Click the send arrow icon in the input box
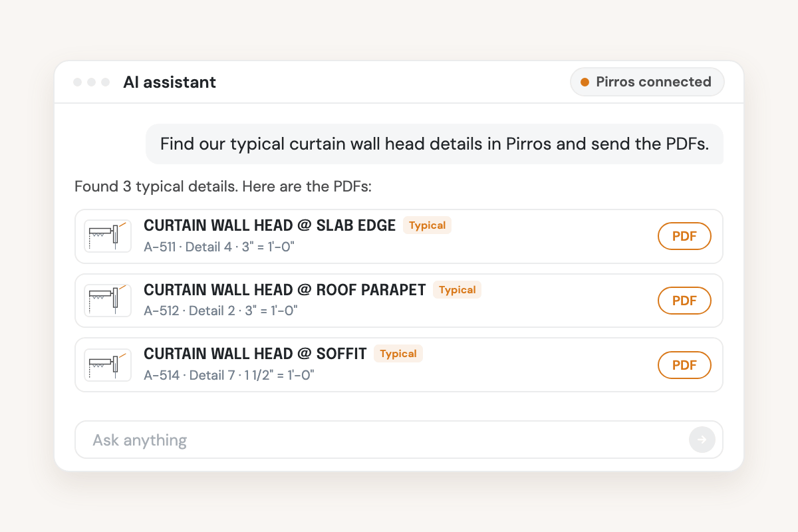The image size is (798, 532). pos(702,440)
